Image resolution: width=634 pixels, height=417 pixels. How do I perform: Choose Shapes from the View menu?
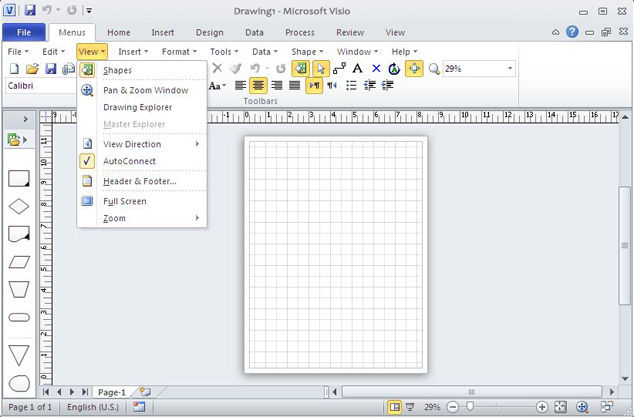tap(142, 70)
